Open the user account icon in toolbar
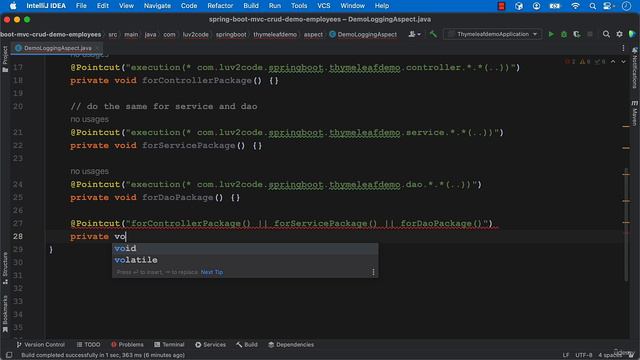Screen dimensions: 640x360 [x=414, y=34]
